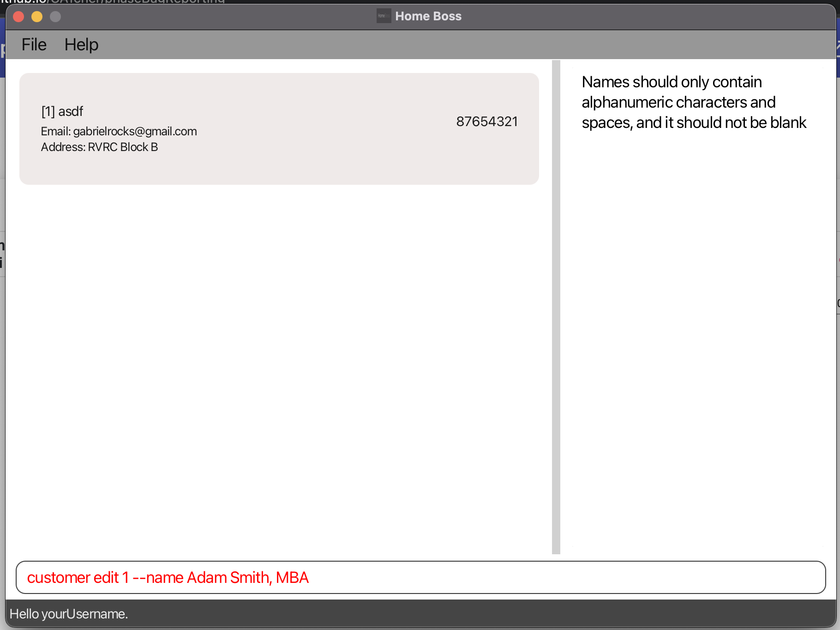Select the customer card for asdf
This screenshot has height=630, width=840.
[x=279, y=129]
